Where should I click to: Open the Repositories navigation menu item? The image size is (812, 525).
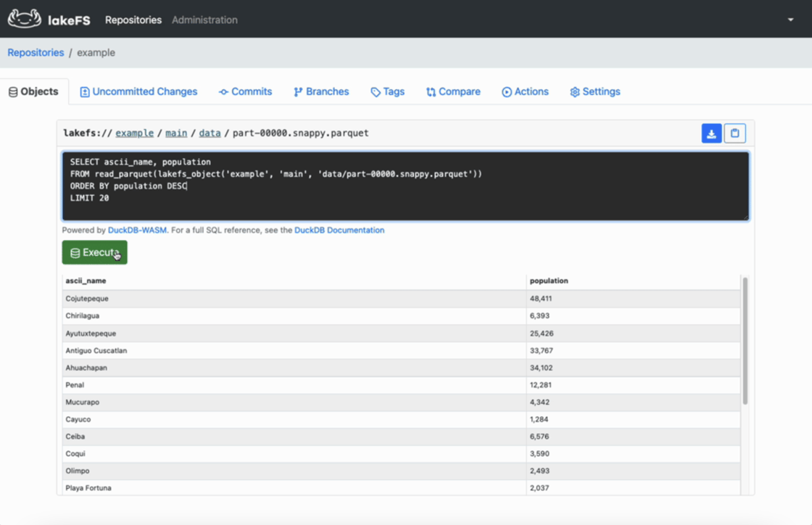(133, 20)
